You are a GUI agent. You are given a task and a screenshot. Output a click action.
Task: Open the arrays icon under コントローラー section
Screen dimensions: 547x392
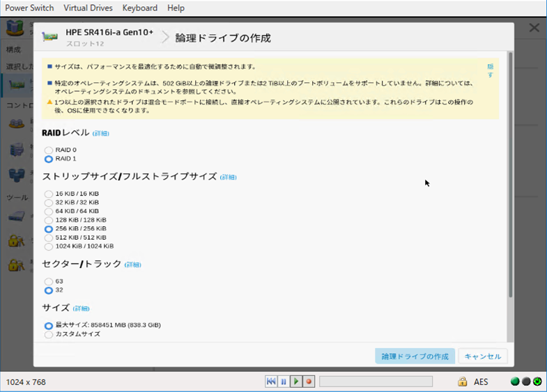17,123
